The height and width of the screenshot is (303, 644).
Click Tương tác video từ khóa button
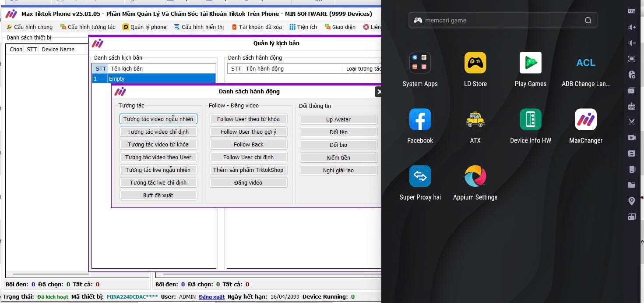click(x=158, y=144)
